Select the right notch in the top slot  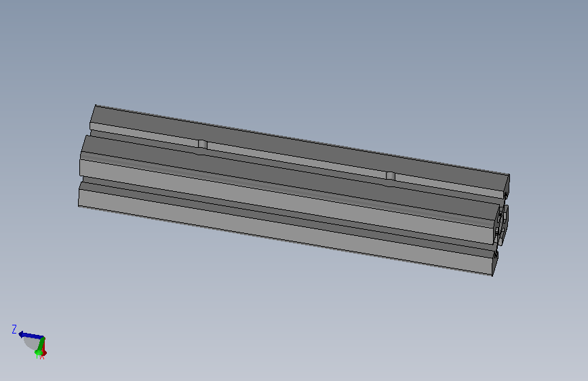tap(391, 176)
